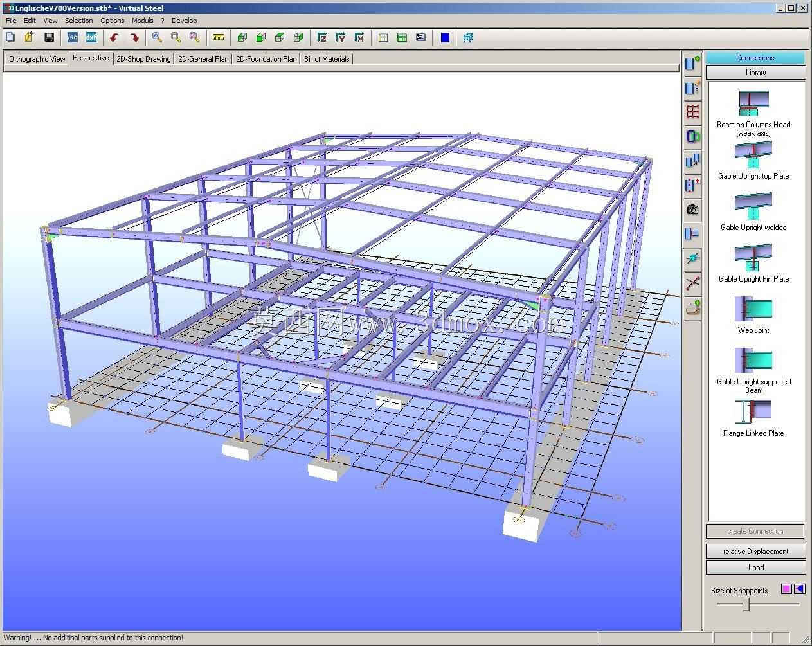Click the add profile icon with green plus
Screen dimensions: 812x646
pyautogui.click(x=692, y=63)
